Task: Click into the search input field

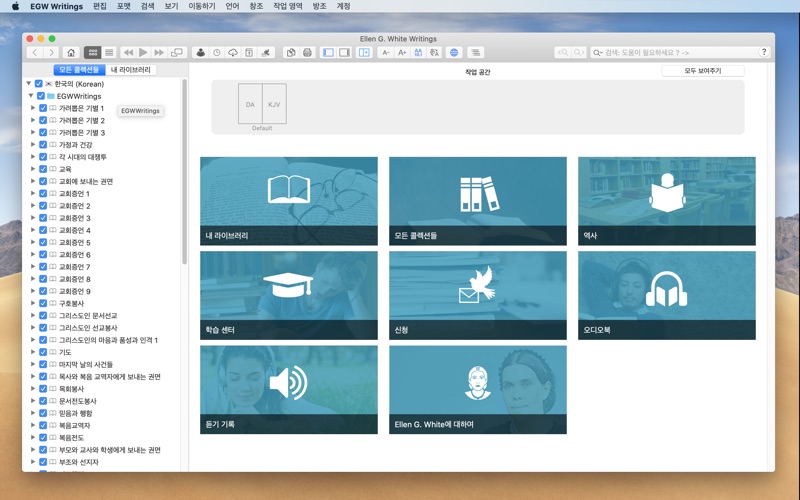Action: click(x=679, y=53)
